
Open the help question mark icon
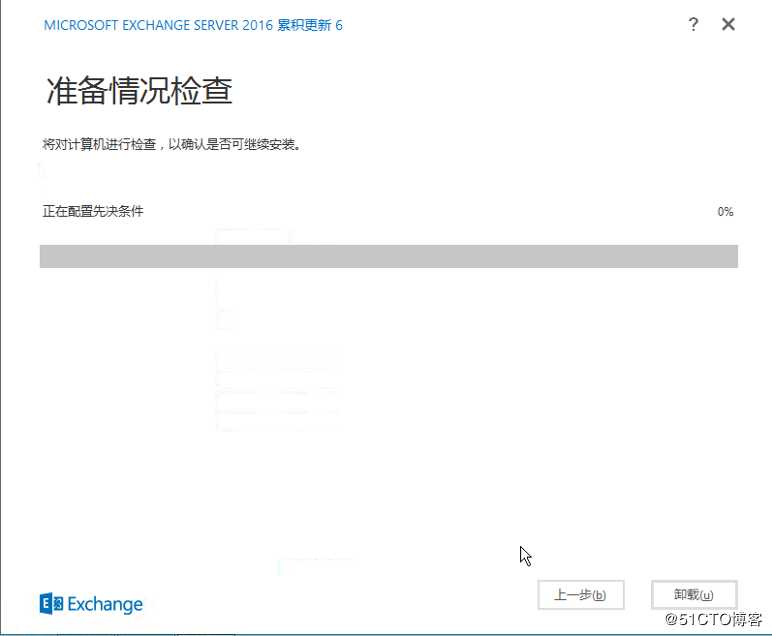(693, 24)
